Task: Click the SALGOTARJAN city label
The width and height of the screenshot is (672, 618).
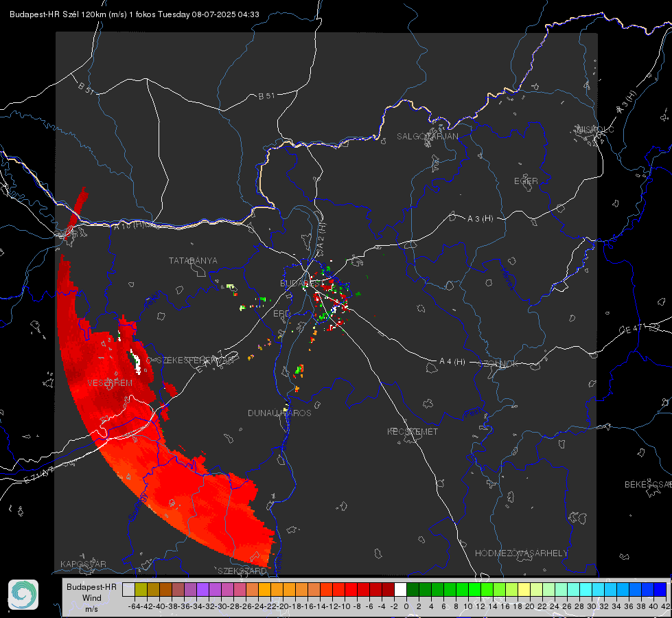Action: [x=427, y=137]
